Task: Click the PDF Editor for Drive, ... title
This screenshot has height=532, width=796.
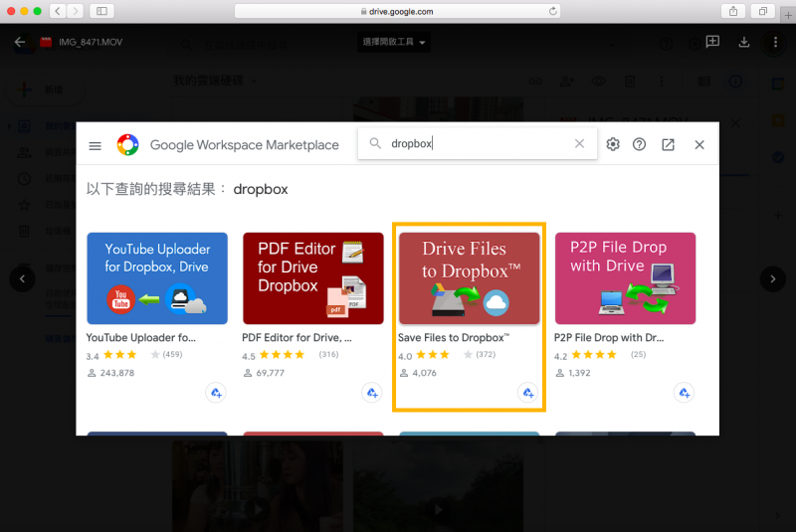Action: [297, 338]
